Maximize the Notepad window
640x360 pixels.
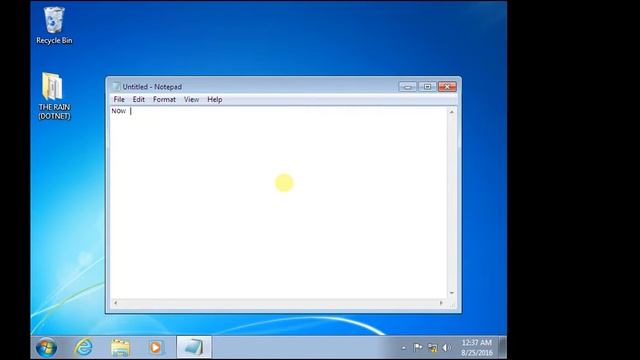427,87
